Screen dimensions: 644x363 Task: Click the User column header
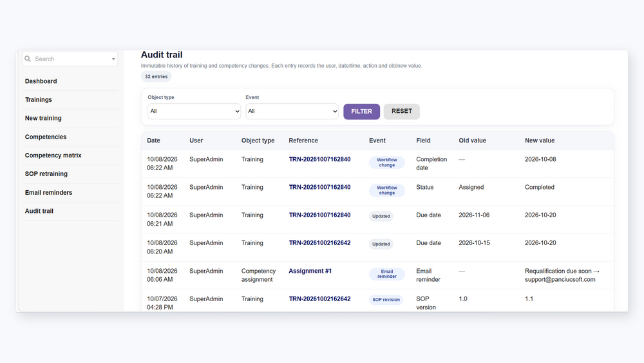pos(196,141)
